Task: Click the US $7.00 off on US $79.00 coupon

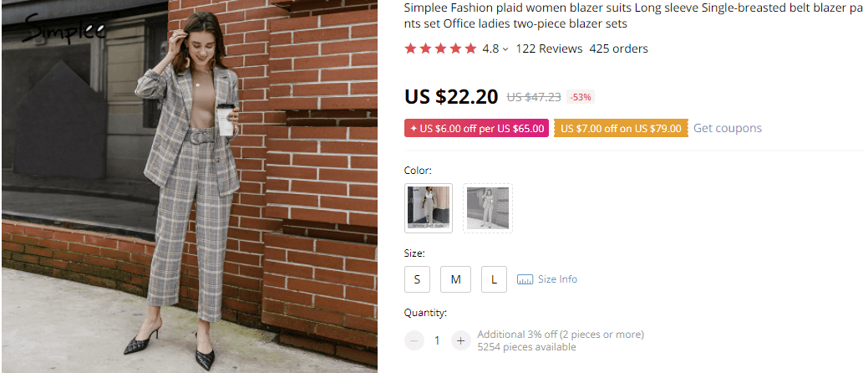Action: 621,129
